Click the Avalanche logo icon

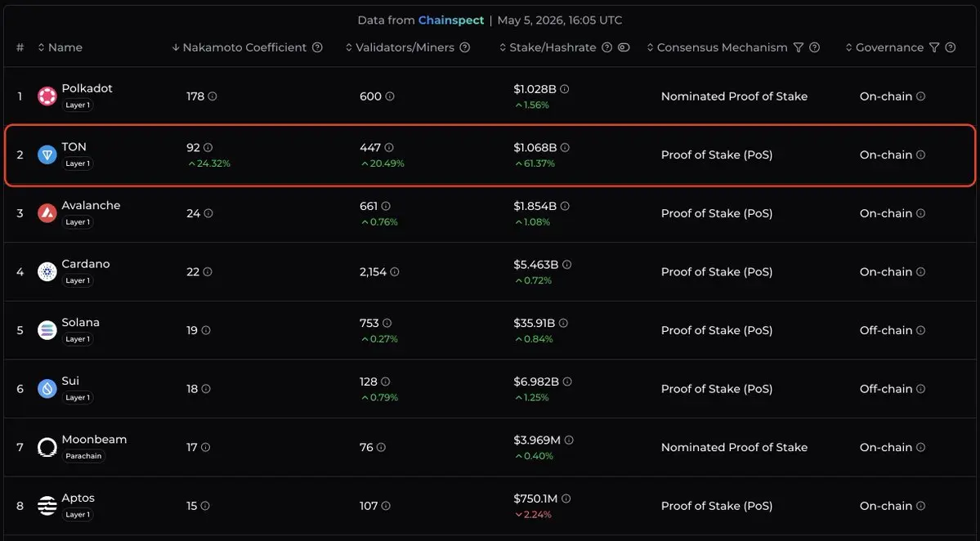[47, 213]
